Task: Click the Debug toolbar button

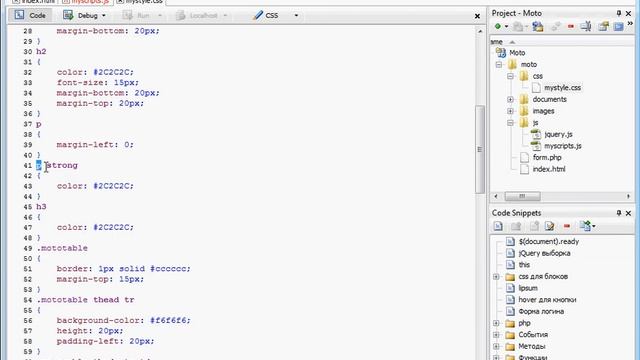Action: click(x=80, y=16)
